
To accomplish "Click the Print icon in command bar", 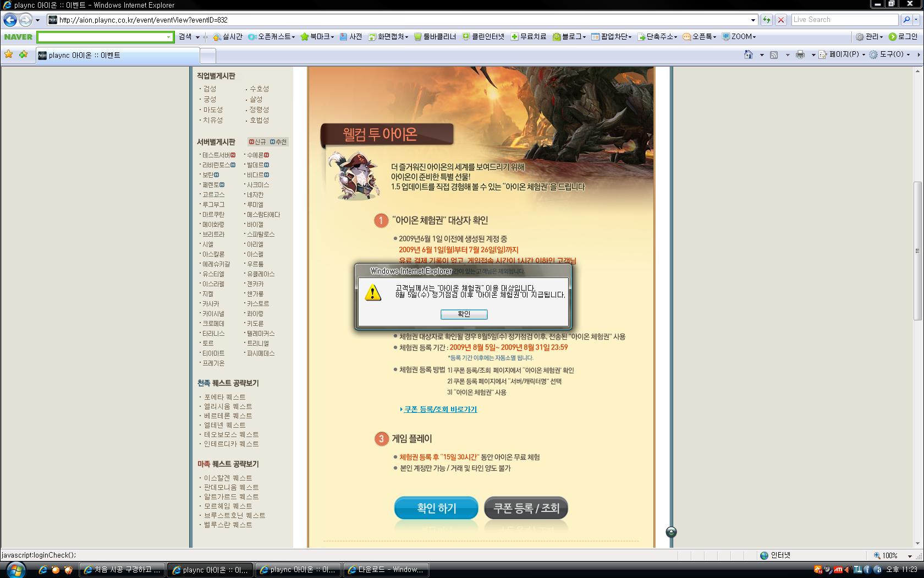I will click(800, 54).
